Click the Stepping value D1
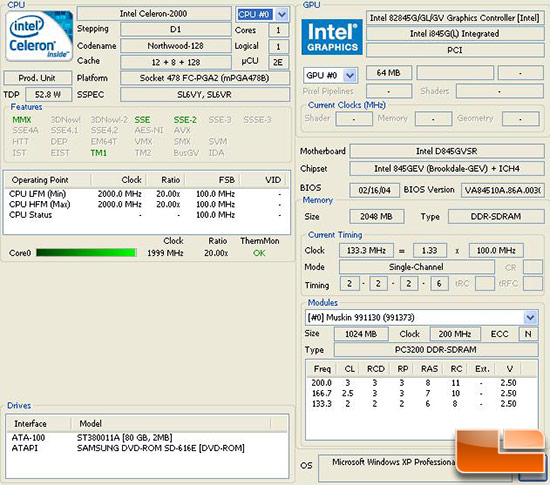 175,29
